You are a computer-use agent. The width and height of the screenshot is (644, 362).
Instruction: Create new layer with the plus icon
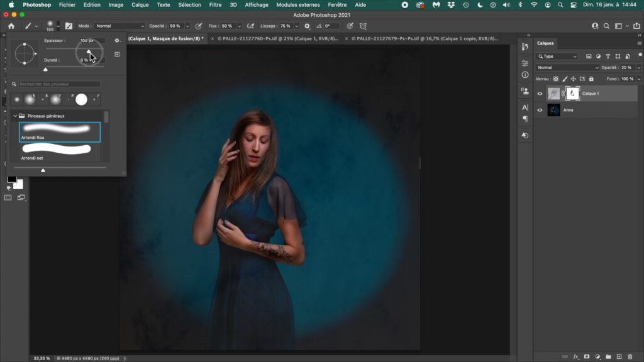click(x=619, y=356)
